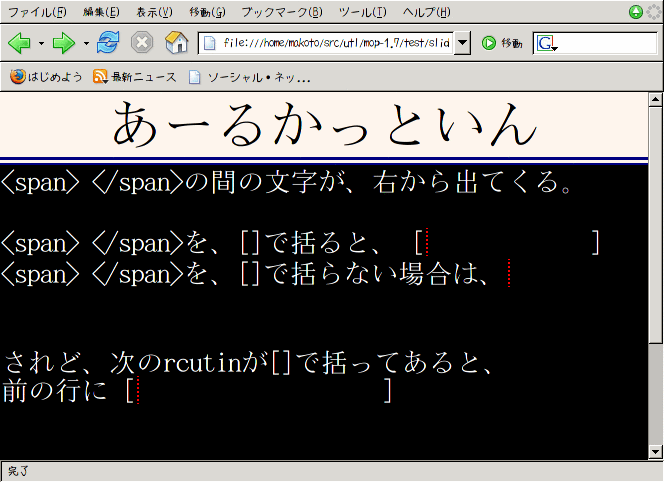Open the ブックマーク(B) menu

pyautogui.click(x=282, y=12)
